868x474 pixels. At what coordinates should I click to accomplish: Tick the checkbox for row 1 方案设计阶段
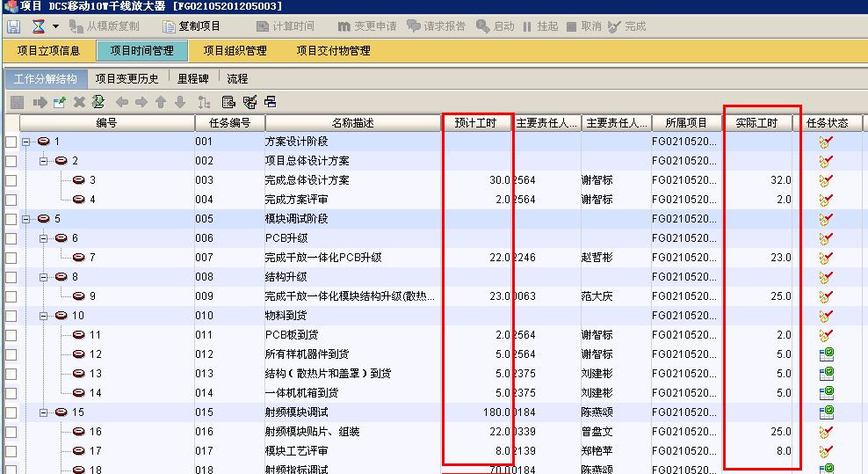pyautogui.click(x=11, y=142)
